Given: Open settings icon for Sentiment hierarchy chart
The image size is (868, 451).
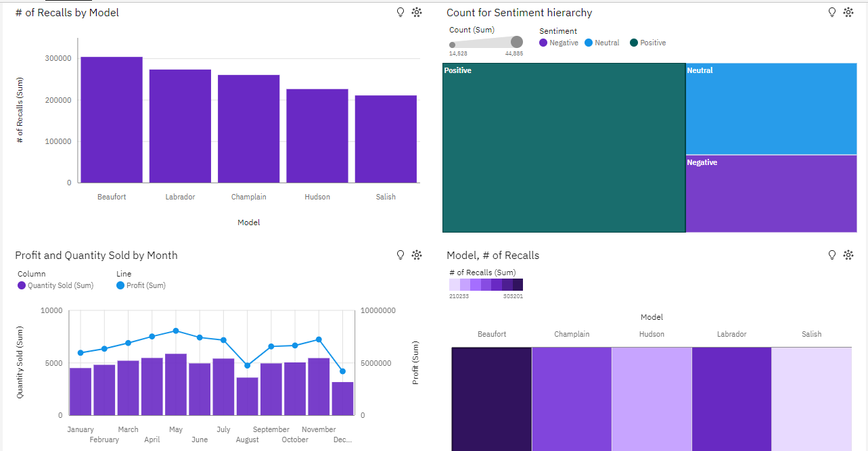Looking at the screenshot, I should 848,12.
